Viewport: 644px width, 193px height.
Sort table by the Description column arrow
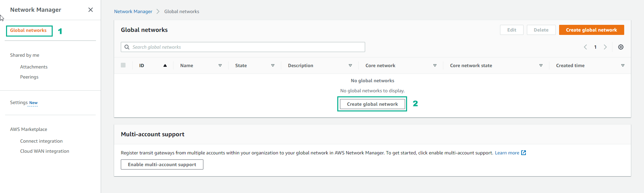click(350, 65)
